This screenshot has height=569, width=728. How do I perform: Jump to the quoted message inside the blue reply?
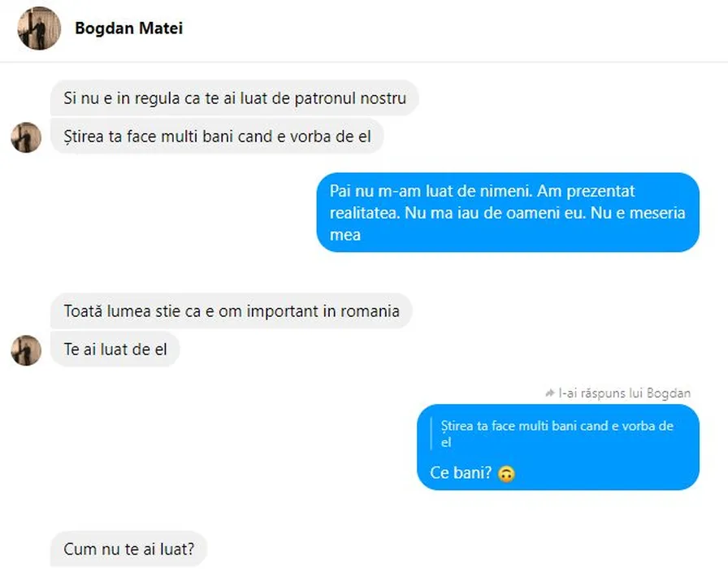[x=557, y=434]
